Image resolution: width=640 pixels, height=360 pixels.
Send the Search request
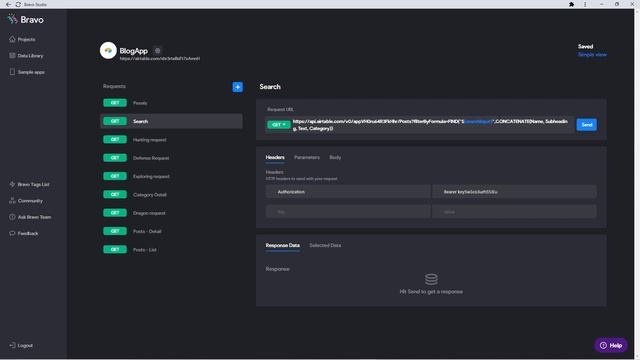(587, 124)
